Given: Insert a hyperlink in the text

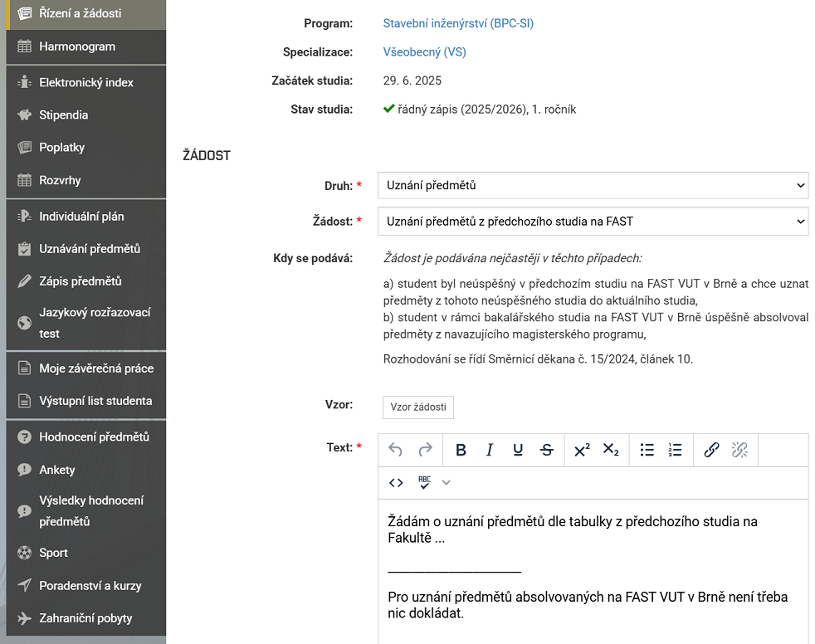Looking at the screenshot, I should (x=711, y=450).
